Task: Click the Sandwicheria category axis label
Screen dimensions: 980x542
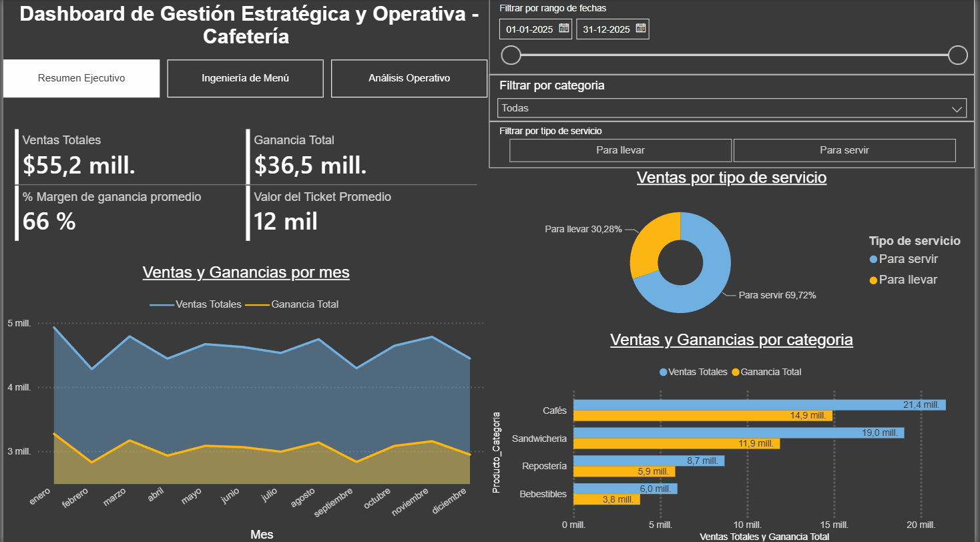Action: (539, 439)
